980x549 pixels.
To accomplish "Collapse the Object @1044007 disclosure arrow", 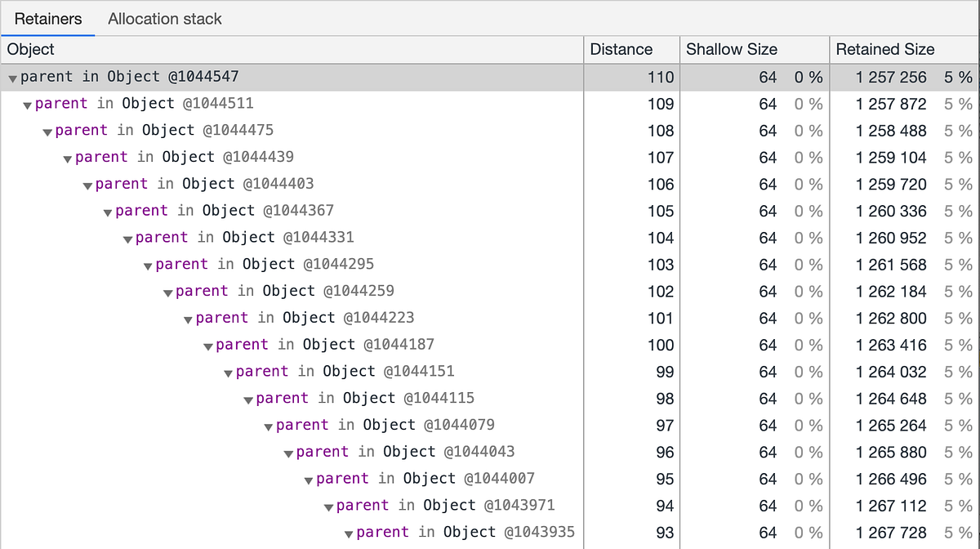I will pos(308,481).
